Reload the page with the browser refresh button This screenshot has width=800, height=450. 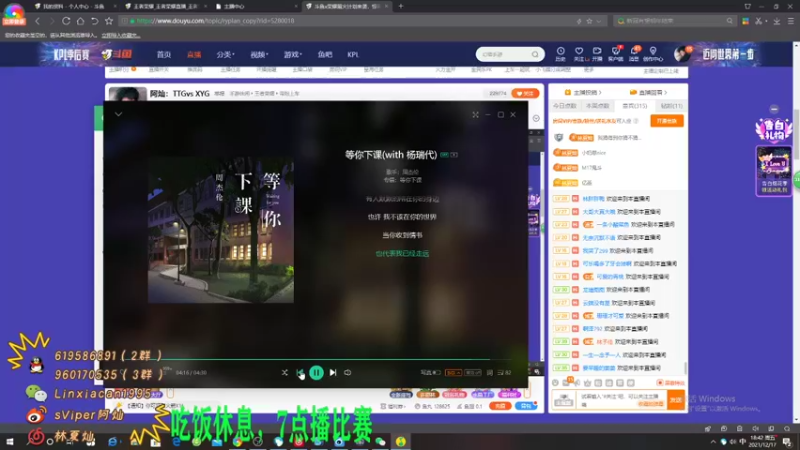pyautogui.click(x=66, y=21)
